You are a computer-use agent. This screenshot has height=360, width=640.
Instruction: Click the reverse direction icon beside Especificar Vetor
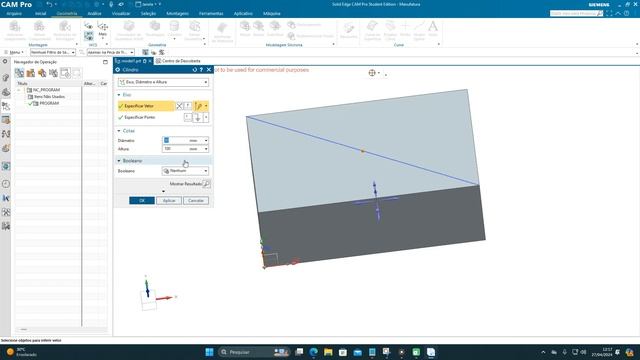coord(179,106)
